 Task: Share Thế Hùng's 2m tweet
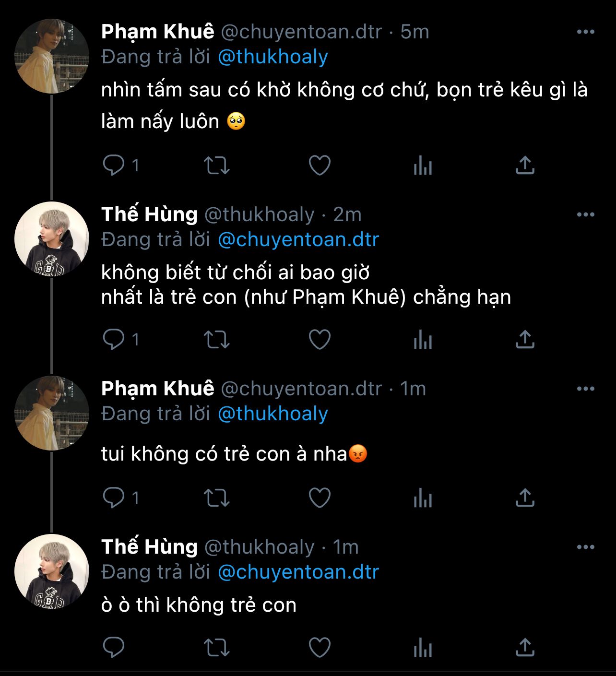(525, 340)
